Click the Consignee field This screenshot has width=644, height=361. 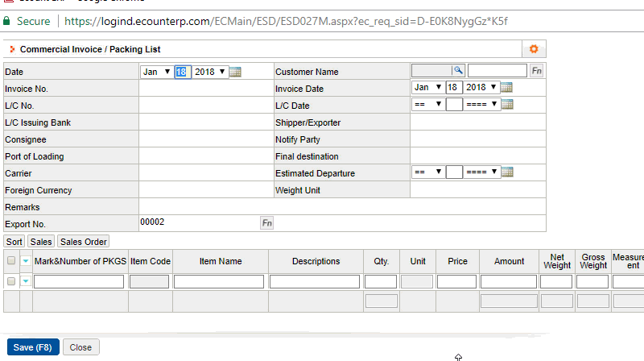click(x=206, y=139)
